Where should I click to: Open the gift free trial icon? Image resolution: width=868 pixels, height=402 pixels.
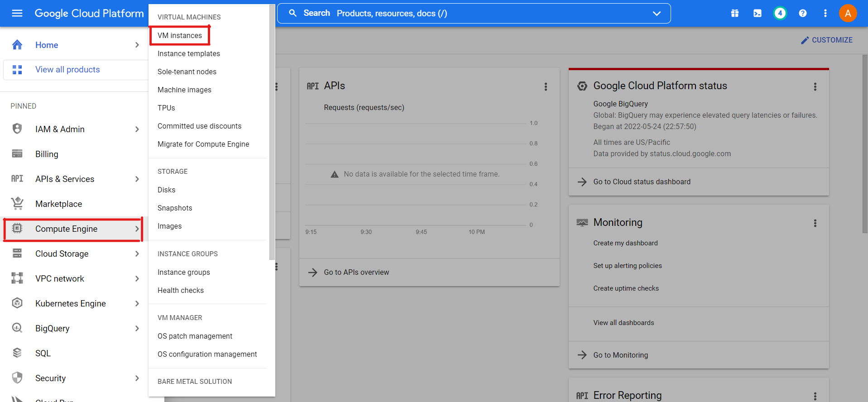pos(735,13)
